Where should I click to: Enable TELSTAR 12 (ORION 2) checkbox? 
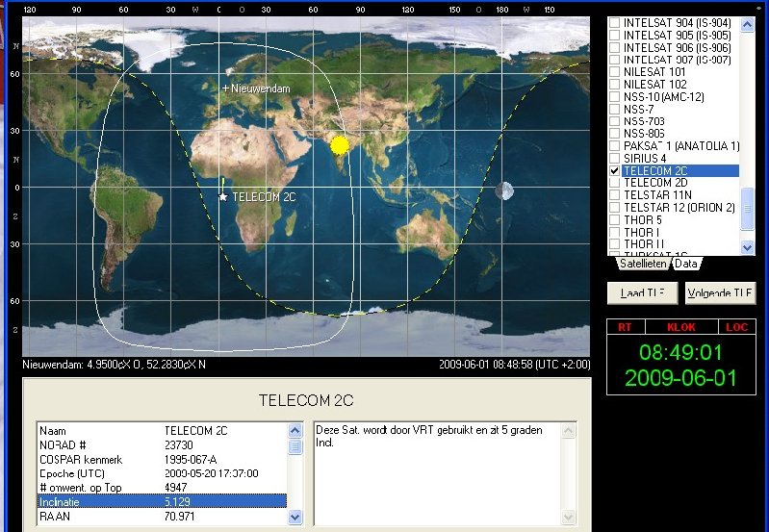614,208
